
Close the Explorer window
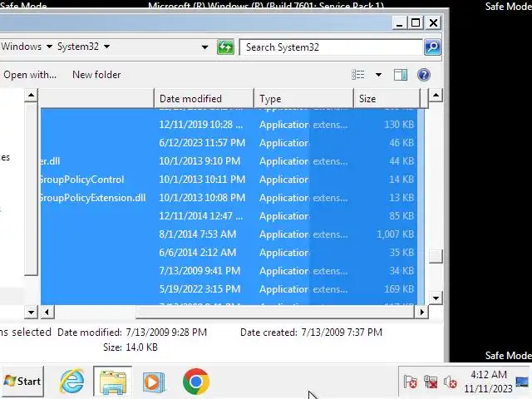tap(433, 23)
